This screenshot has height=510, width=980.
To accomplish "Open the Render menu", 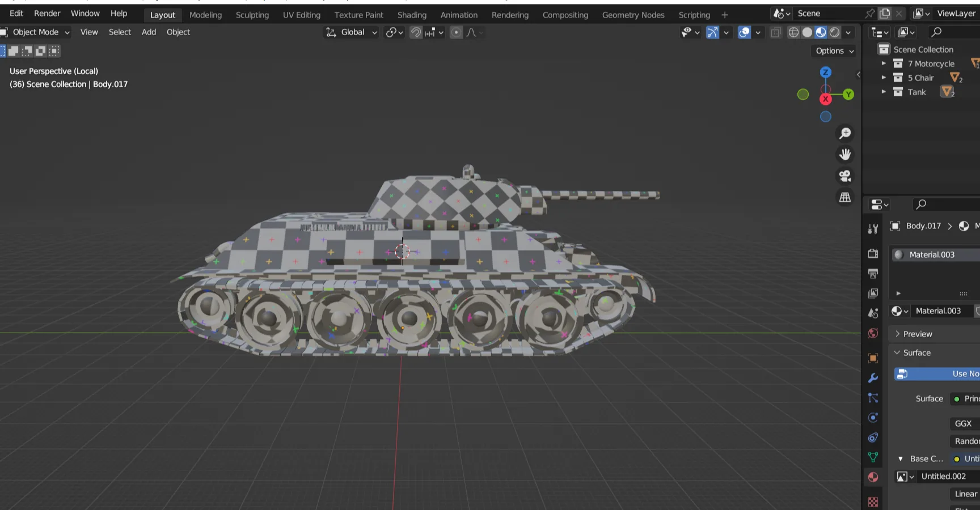I will (x=47, y=13).
